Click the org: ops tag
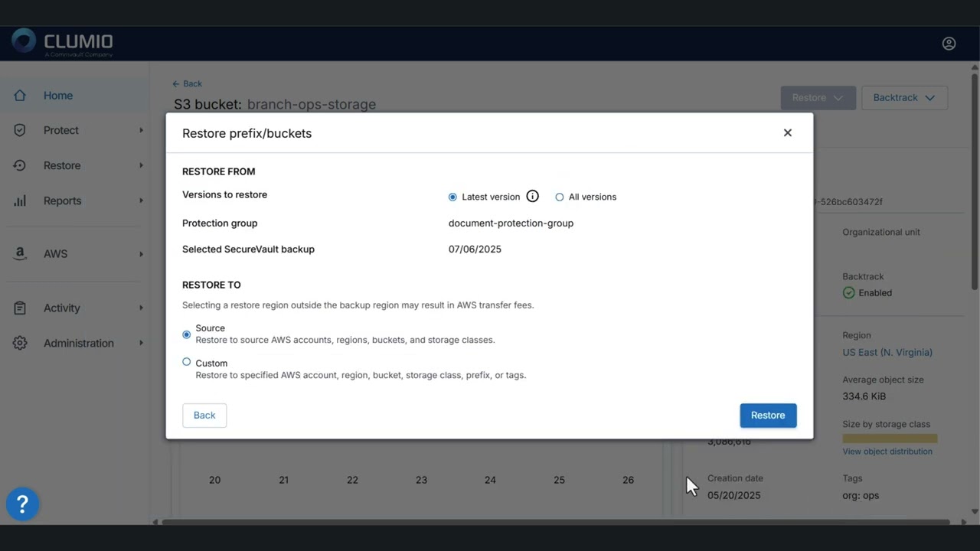 861,495
